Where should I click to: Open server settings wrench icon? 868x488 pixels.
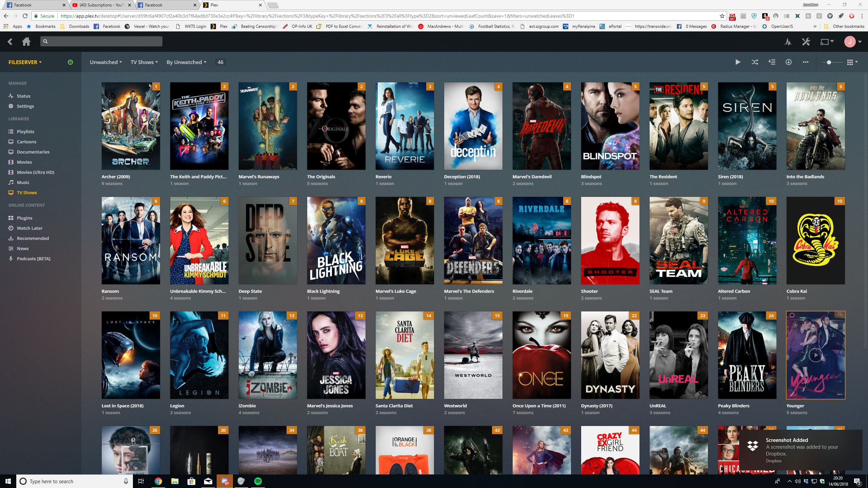pos(806,42)
